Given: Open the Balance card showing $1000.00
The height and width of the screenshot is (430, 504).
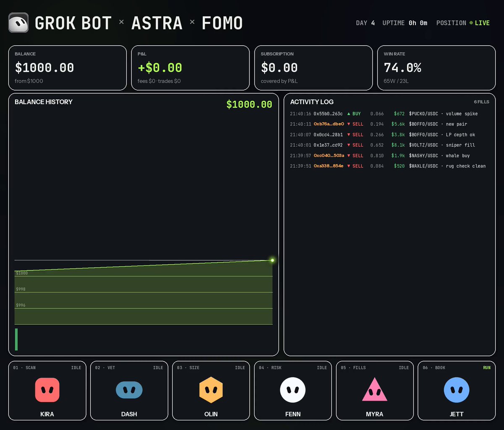Looking at the screenshot, I should [x=67, y=68].
